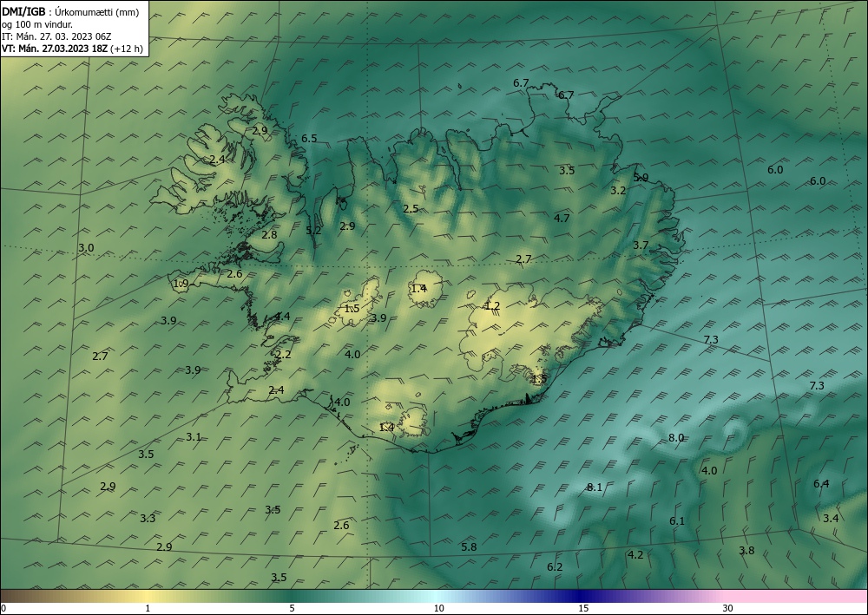The width and height of the screenshot is (868, 615).
Task: Click the 6.1 value label
Action: click(x=677, y=521)
